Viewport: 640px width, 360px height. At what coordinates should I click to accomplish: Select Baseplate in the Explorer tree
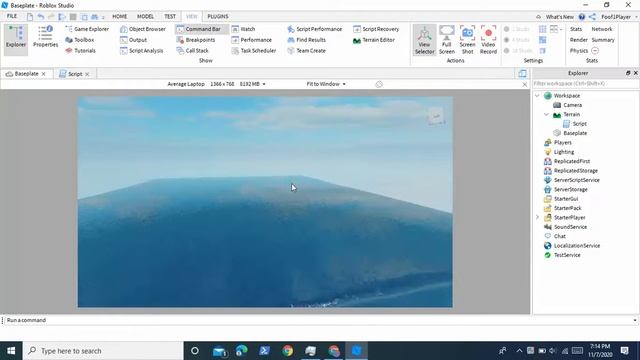(570, 133)
